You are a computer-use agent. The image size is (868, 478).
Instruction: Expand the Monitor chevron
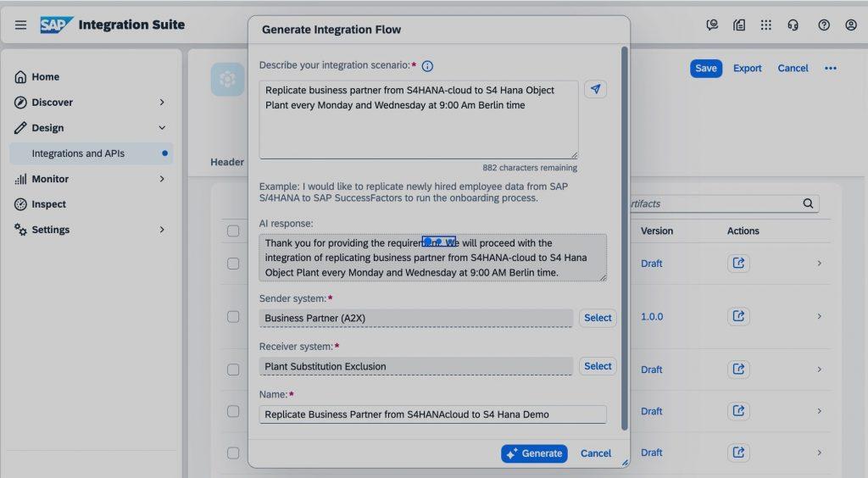(x=162, y=179)
